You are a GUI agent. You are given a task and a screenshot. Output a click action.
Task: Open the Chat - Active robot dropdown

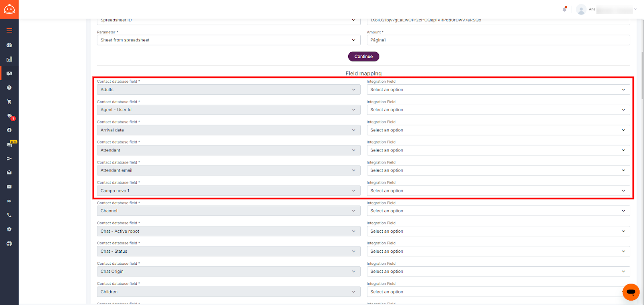click(x=229, y=231)
